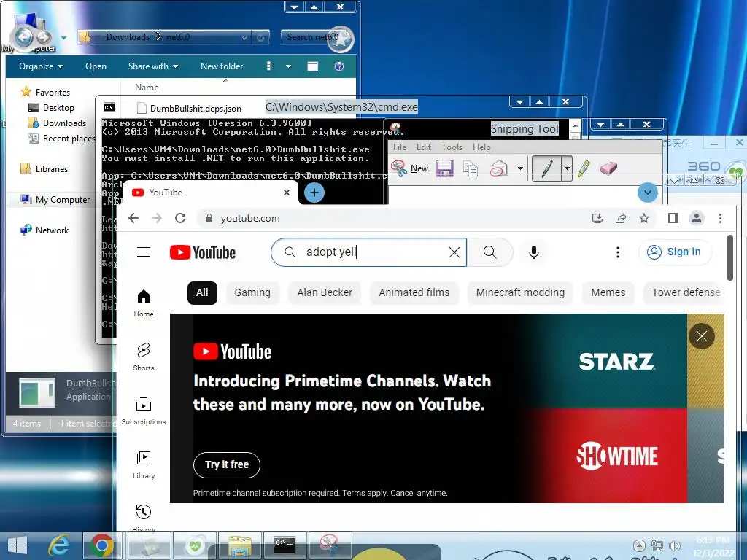Screen dimensions: 747x560
Task: Close the YouTube browser tab
Action: (286, 192)
